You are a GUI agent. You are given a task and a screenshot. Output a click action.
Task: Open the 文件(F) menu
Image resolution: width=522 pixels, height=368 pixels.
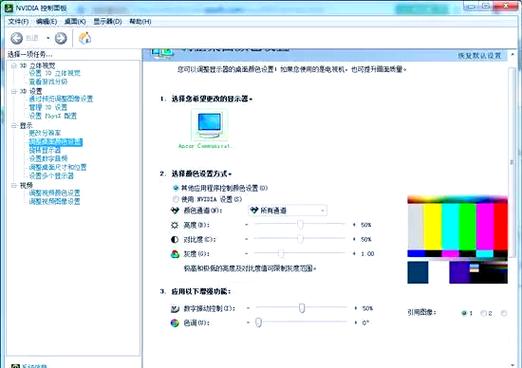tap(18, 22)
